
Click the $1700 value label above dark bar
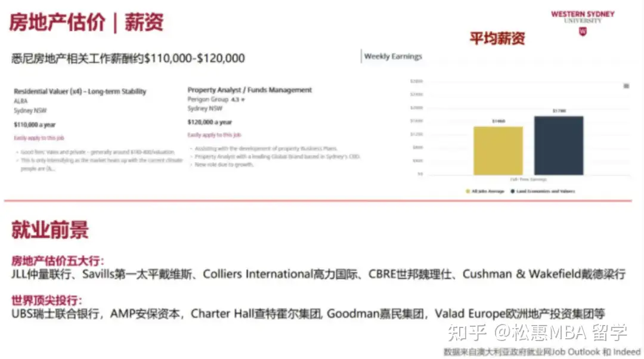(559, 111)
